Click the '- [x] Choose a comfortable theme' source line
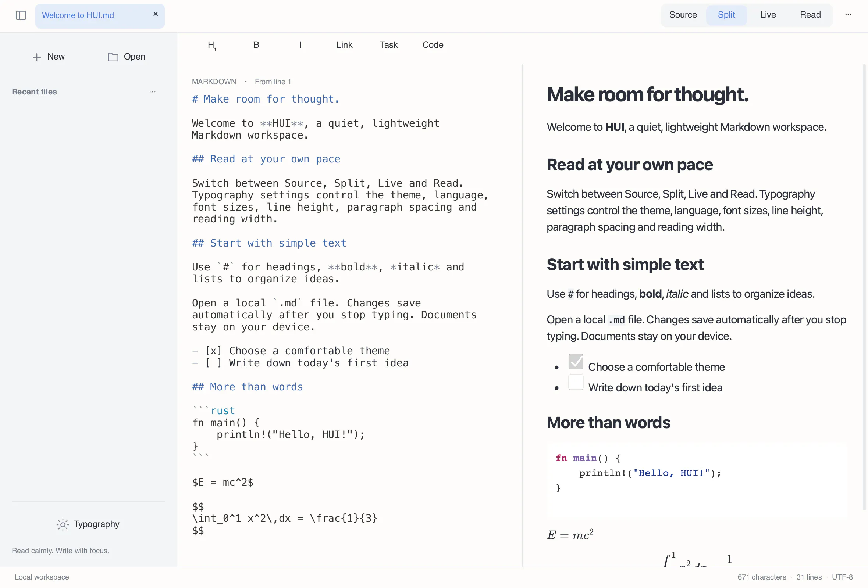The image size is (868, 588). click(291, 351)
